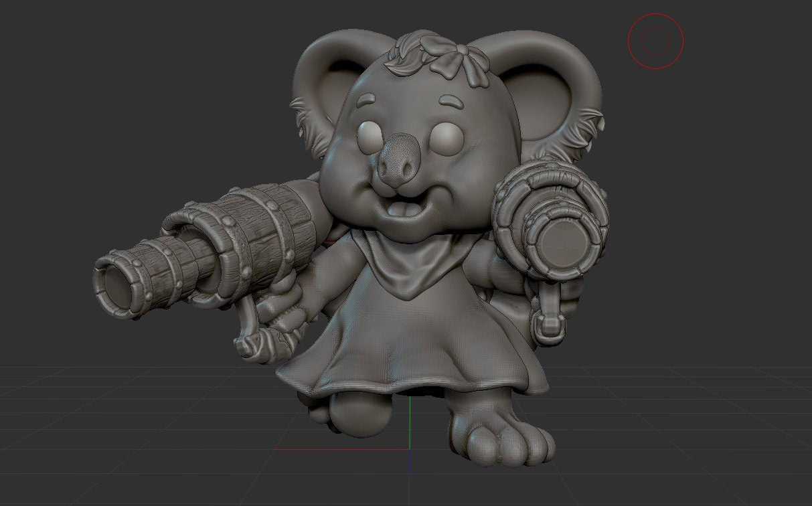Click the green vertical axis line
This screenshot has width=812, height=506.
[409, 422]
